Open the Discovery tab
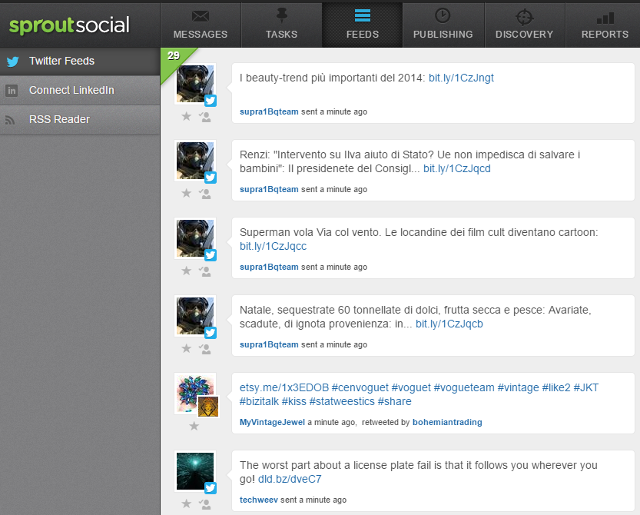The image size is (640, 515). point(524,25)
